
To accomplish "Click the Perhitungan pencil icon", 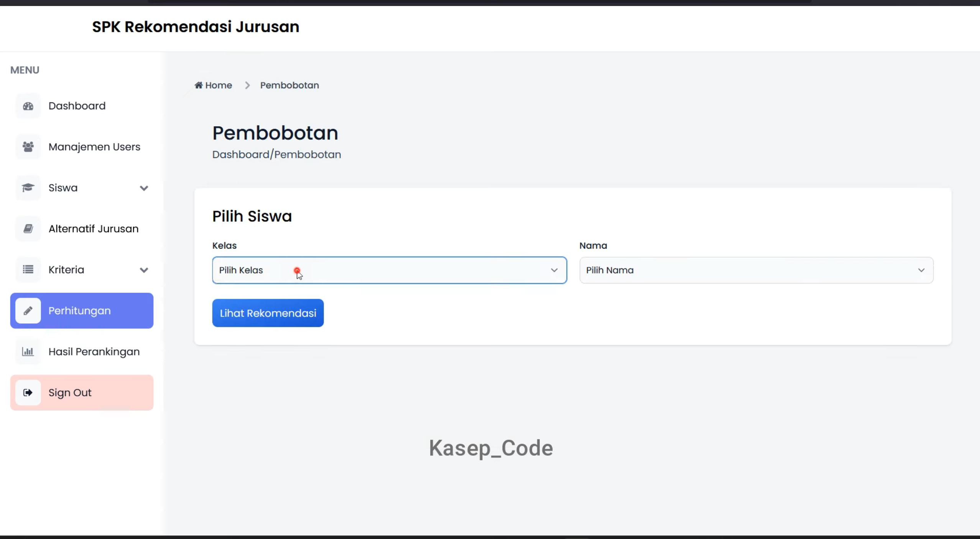I will point(28,311).
